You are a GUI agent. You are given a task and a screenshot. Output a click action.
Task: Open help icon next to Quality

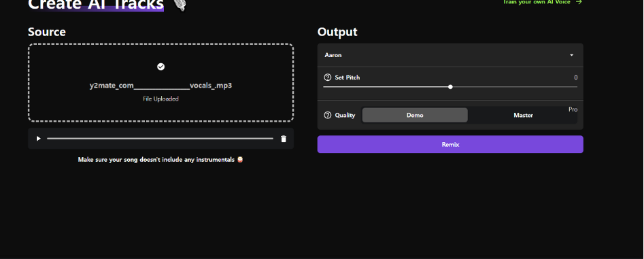tap(327, 115)
